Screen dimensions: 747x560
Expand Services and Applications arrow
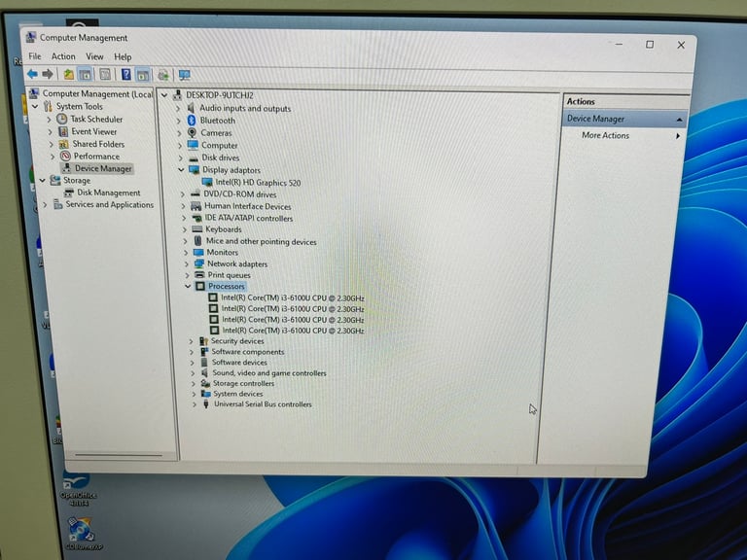click(x=46, y=205)
